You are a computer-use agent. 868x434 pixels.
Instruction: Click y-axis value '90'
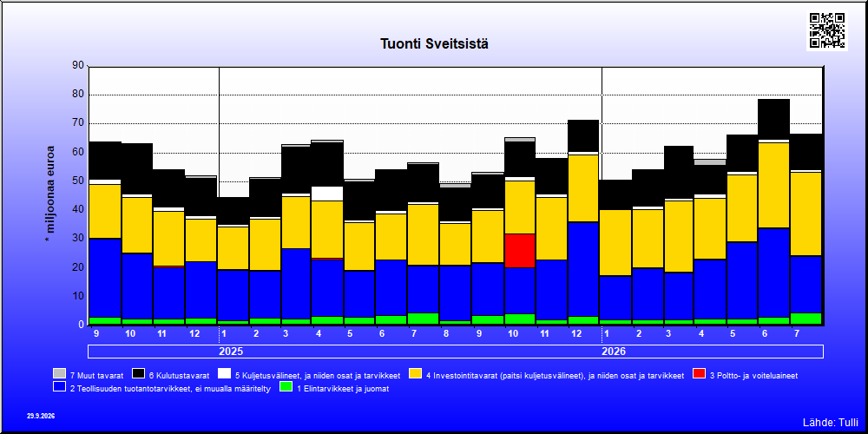[78, 65]
